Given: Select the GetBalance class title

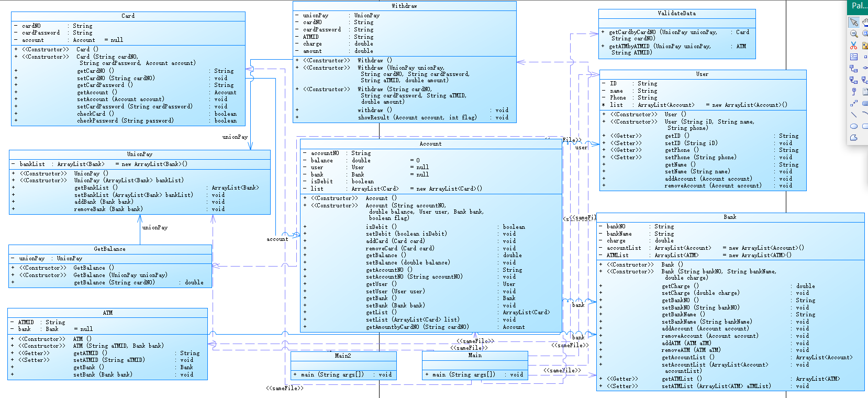Looking at the screenshot, I should coord(110,249).
